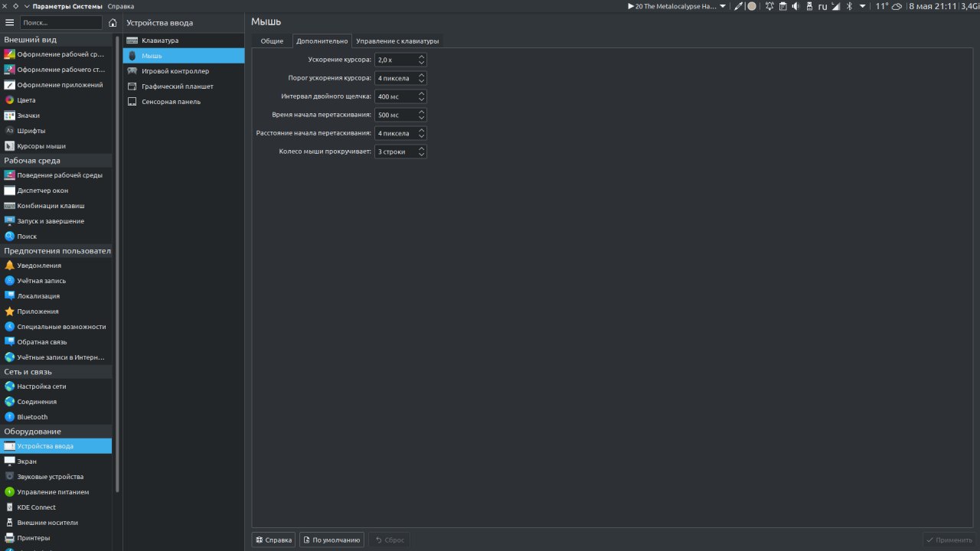Switch keyboard layout ru indicator
This screenshot has width=980, height=551.
click(822, 6)
